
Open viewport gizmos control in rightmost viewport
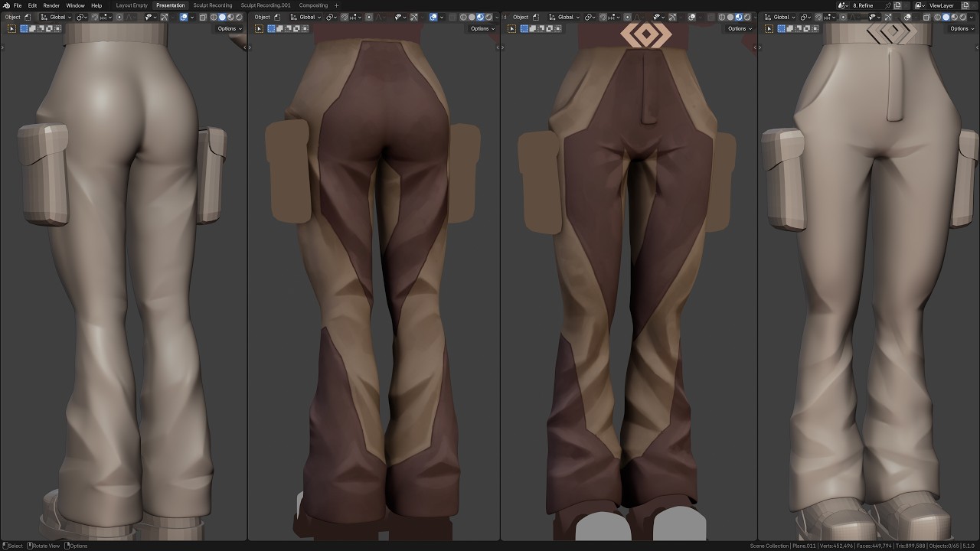[888, 17]
